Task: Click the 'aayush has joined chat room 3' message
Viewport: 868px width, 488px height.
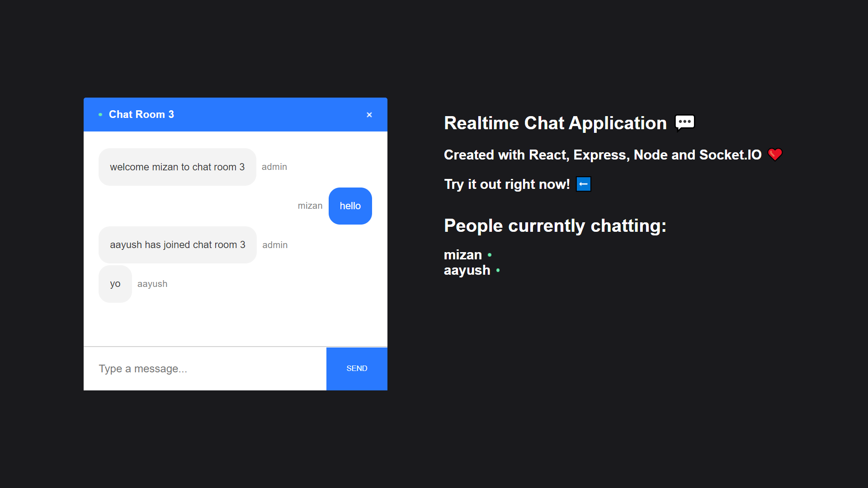Action: point(177,245)
